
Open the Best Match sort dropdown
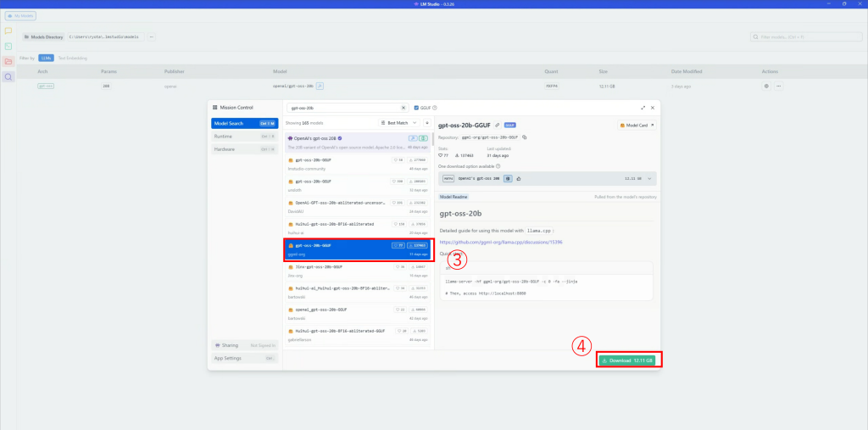coord(402,123)
